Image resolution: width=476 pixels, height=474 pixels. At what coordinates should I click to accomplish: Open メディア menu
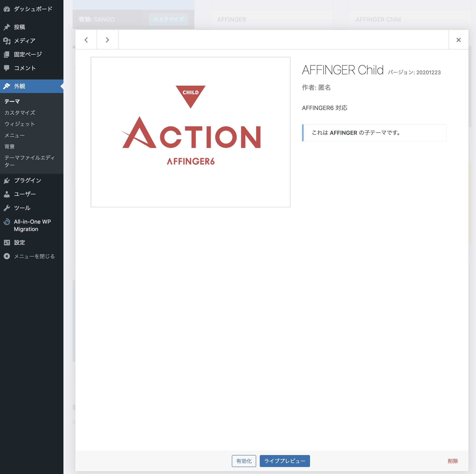tap(32, 41)
